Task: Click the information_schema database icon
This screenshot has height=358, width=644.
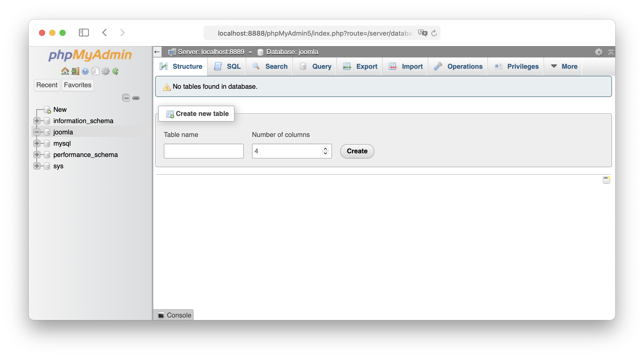Action: point(47,121)
